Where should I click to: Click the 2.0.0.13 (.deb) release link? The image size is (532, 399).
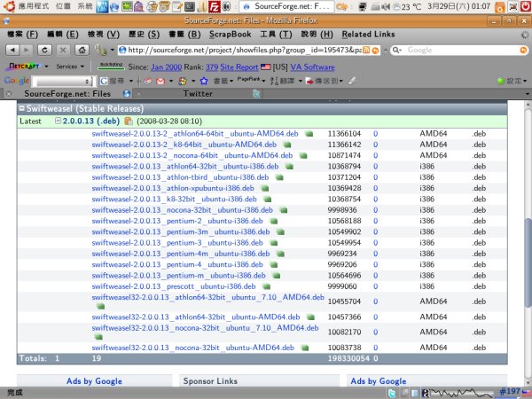91,121
